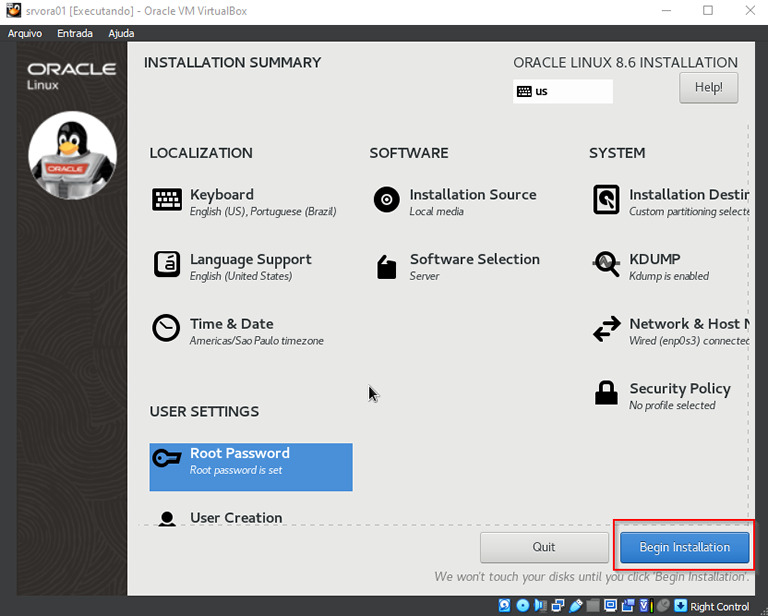The image size is (768, 616).
Task: Click the VirtualBox title bar app icon
Action: point(13,10)
